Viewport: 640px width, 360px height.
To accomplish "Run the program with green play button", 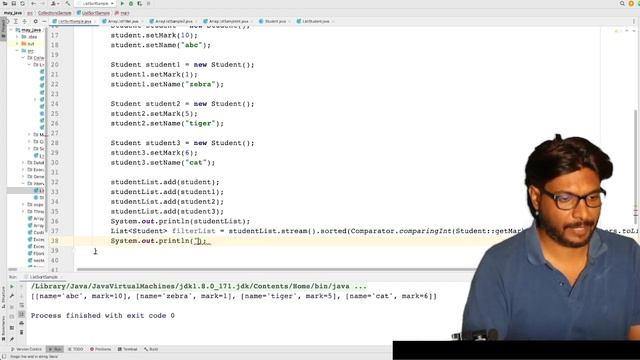I will coord(122,3).
